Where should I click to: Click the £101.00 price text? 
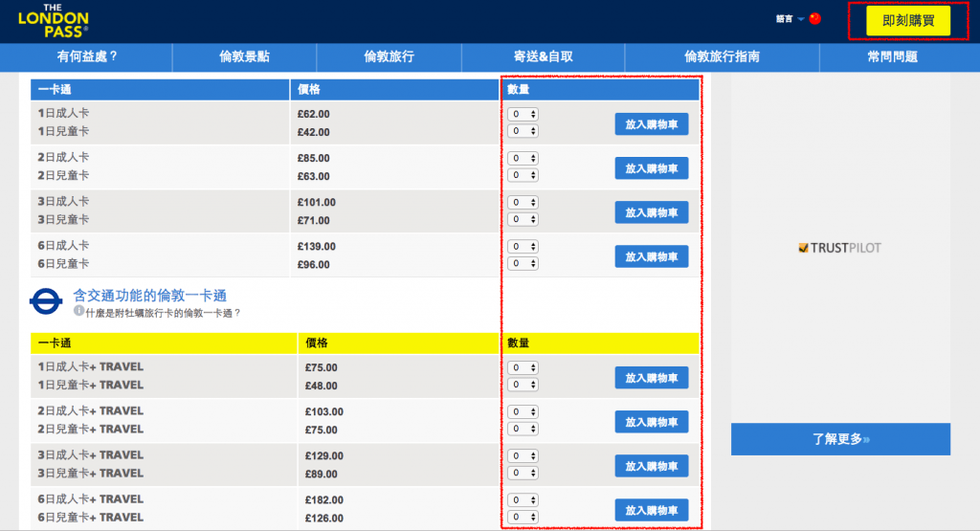point(317,203)
